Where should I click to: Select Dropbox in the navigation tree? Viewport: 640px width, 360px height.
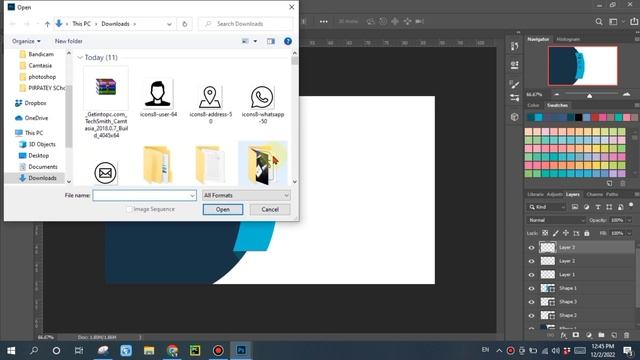tap(36, 103)
